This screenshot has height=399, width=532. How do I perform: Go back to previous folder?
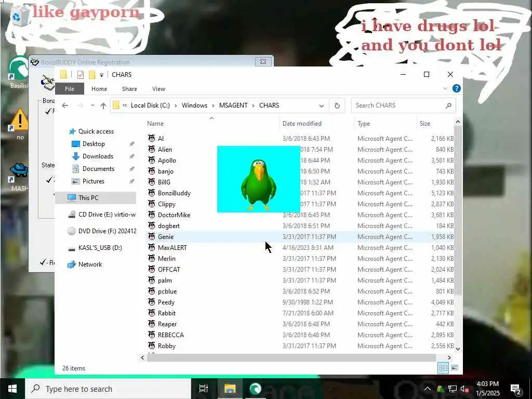point(65,105)
